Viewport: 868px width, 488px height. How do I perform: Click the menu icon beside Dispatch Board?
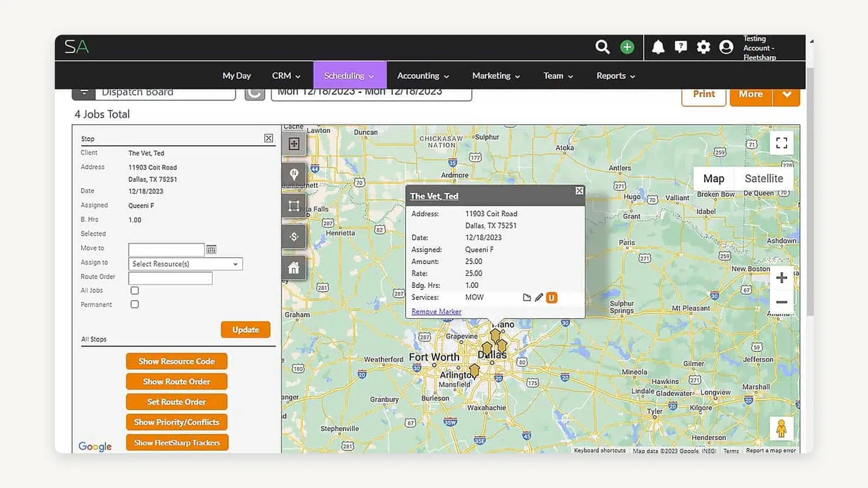click(x=84, y=94)
